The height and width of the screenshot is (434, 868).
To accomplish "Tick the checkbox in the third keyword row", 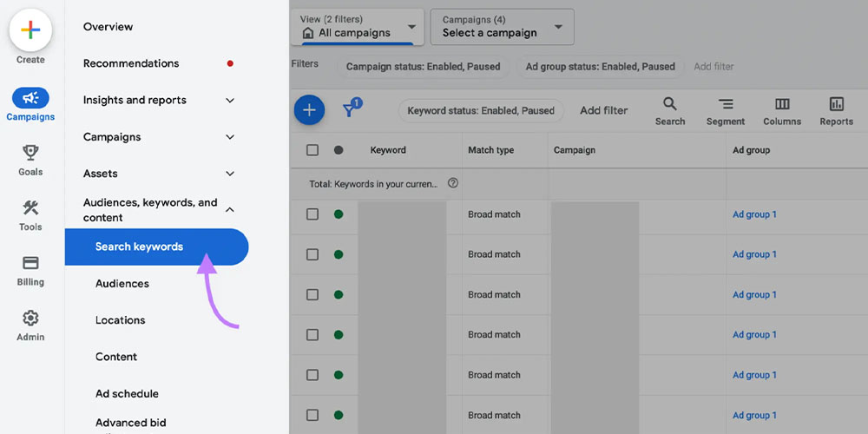I will 312,294.
